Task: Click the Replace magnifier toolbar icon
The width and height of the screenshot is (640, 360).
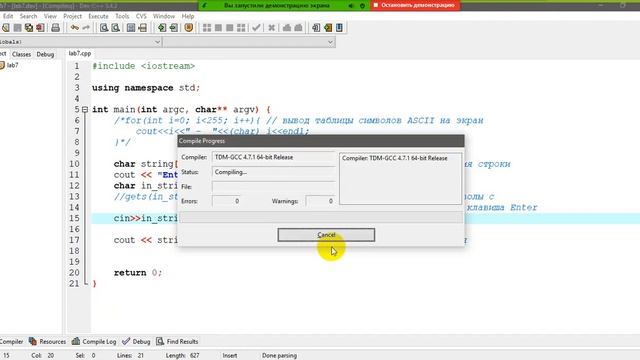Action: pos(116,28)
